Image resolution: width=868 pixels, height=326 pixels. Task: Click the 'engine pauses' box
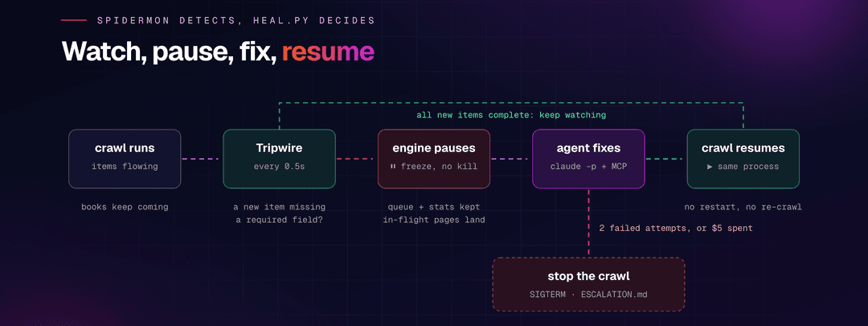[434, 159]
